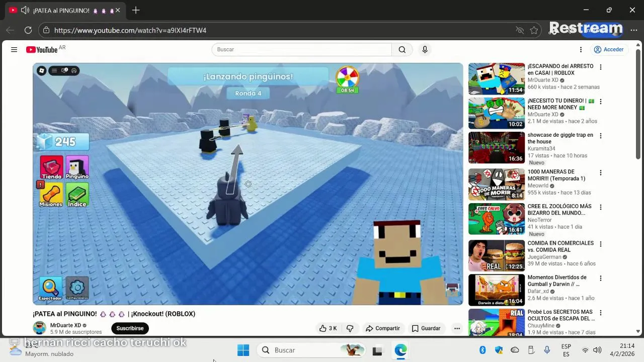This screenshot has width=644, height=362.
Task: Open the ESP language indicator in the taskbar
Action: (566, 350)
